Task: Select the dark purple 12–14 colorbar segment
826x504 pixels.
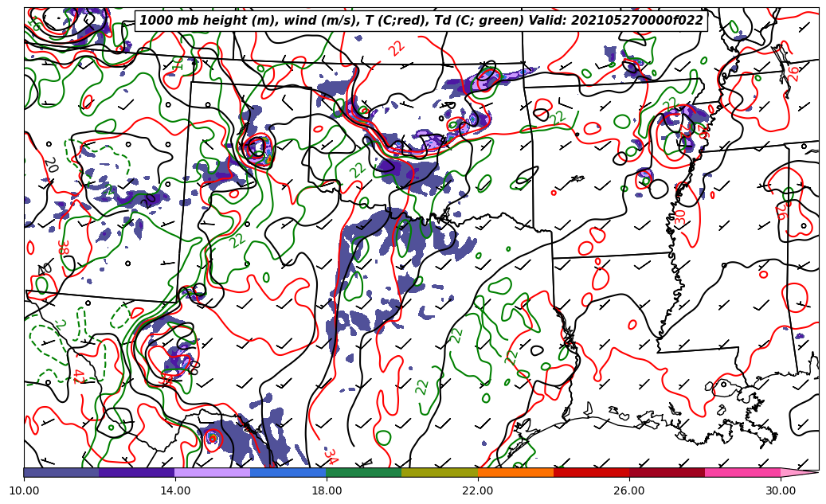Action: (x=137, y=472)
